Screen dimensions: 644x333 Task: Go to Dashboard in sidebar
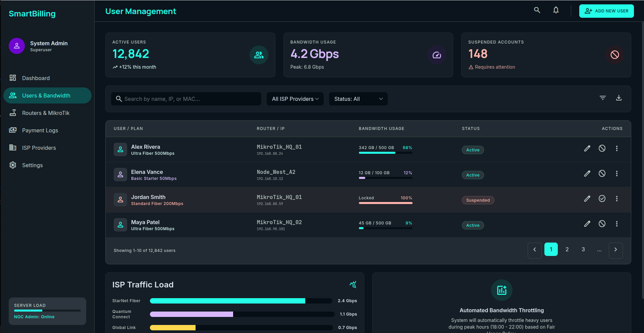[47, 78]
